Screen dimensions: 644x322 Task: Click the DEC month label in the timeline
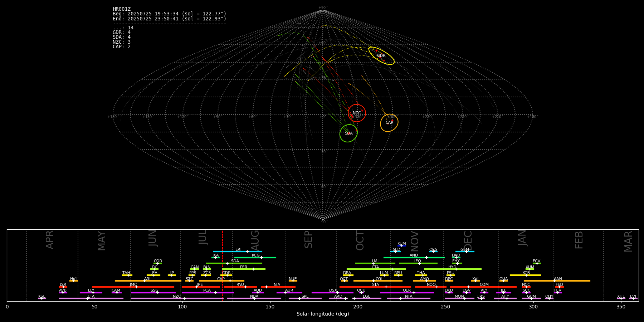click(x=468, y=240)
